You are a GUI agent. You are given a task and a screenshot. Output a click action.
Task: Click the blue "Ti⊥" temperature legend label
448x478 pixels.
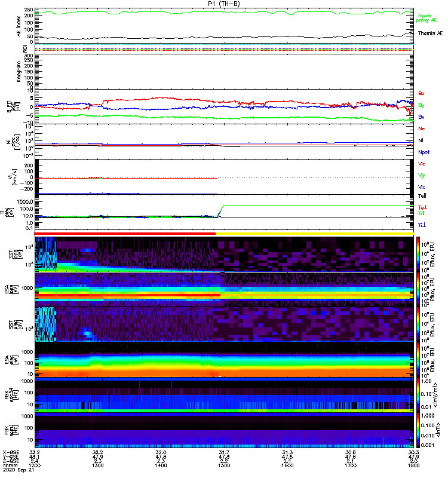[422, 225]
